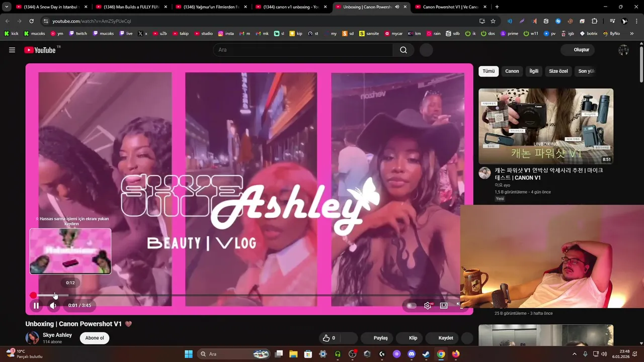Select the İlgili filter chip
The image size is (644, 362).
pyautogui.click(x=534, y=71)
